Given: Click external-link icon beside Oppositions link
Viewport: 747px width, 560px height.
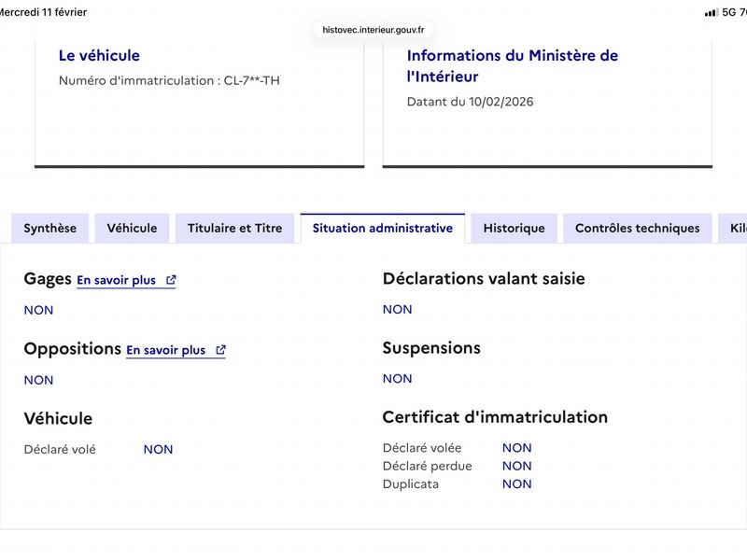Looking at the screenshot, I should coord(220,350).
